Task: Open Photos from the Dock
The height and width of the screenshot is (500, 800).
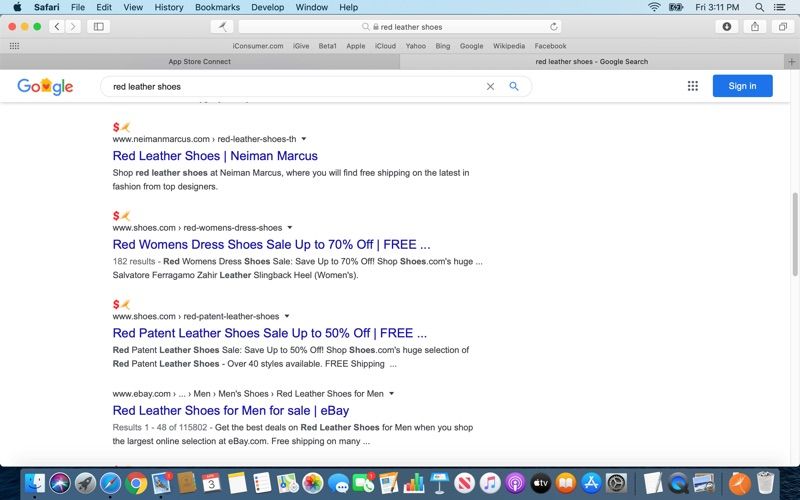Action: 313,483
